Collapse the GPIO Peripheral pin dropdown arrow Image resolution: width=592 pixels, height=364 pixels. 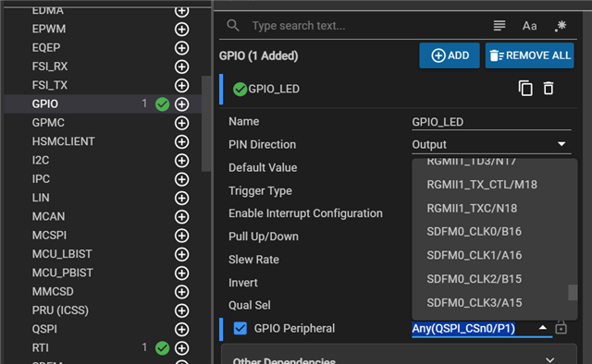coord(543,327)
